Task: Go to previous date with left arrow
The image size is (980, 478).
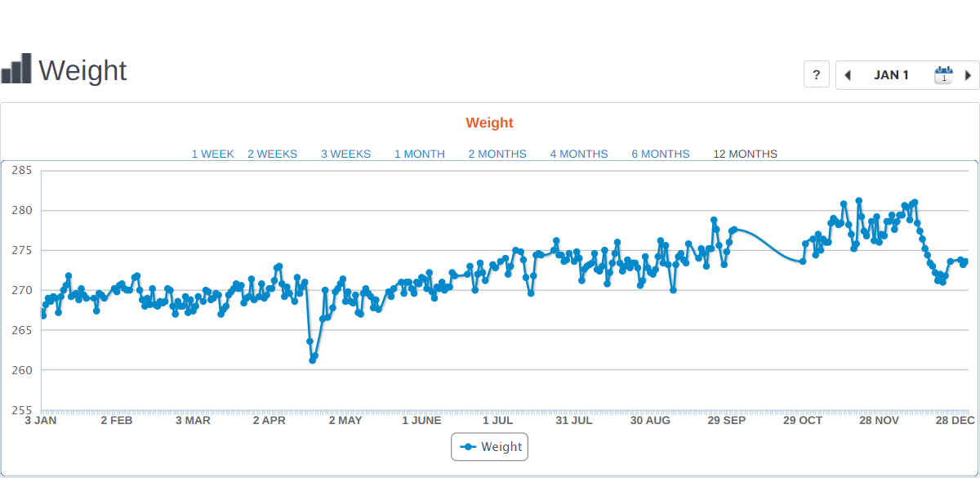Action: pyautogui.click(x=848, y=75)
